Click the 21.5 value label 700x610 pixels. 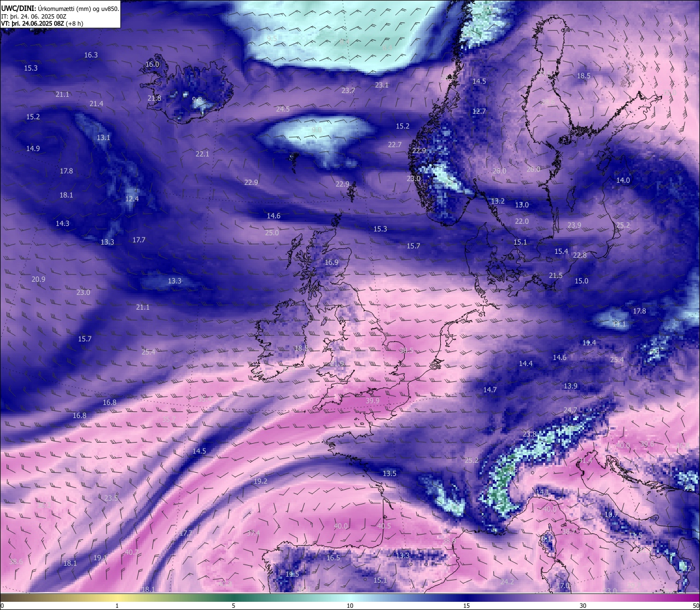coord(556,275)
